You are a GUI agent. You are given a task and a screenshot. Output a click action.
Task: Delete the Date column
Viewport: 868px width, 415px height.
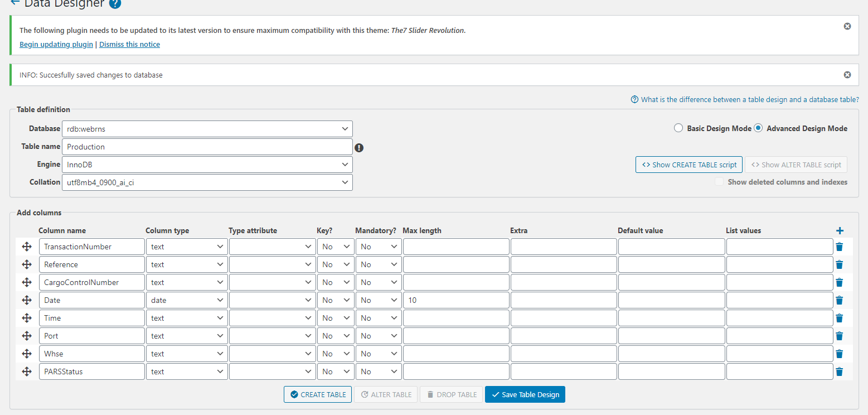point(840,300)
